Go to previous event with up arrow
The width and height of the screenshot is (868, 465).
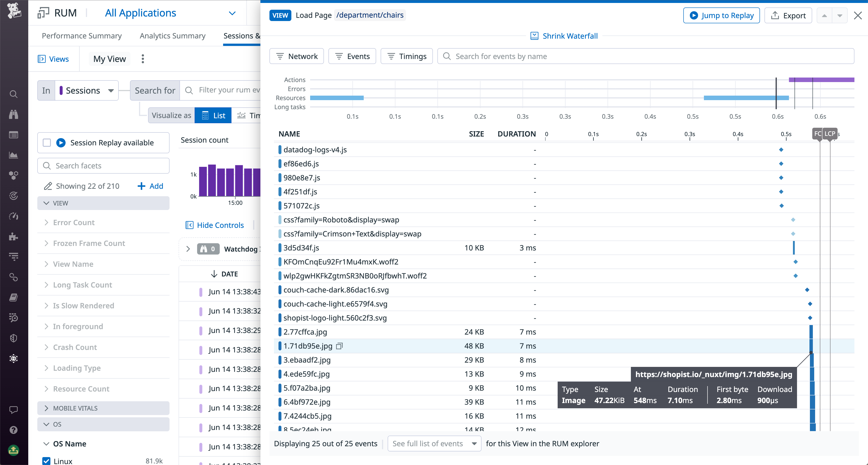point(824,16)
